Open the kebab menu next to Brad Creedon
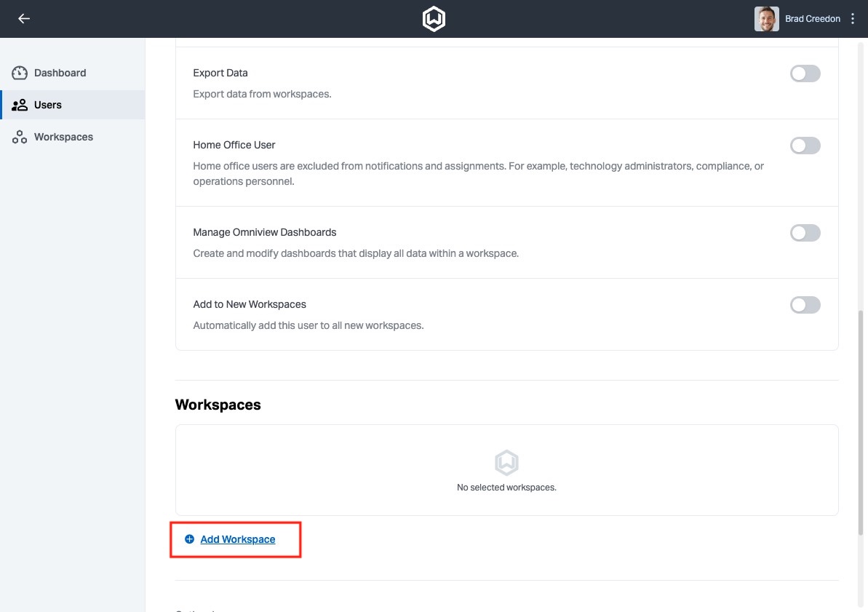This screenshot has width=868, height=612. (x=852, y=18)
